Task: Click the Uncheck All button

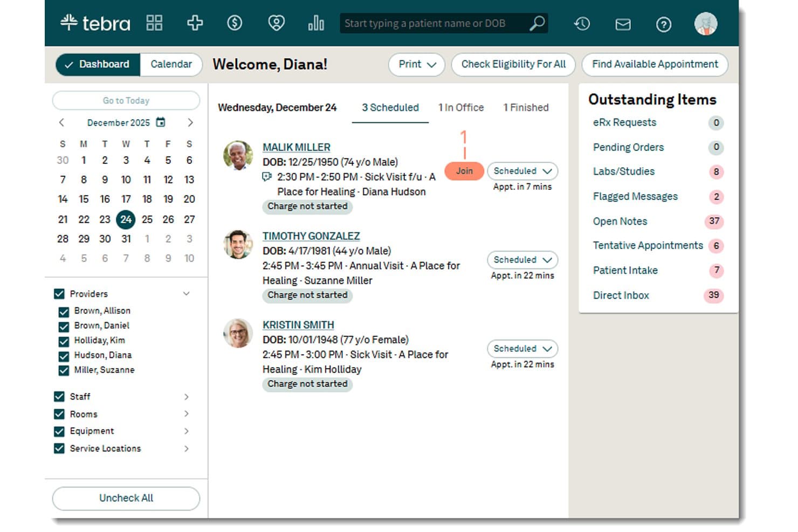Action: pyautogui.click(x=126, y=498)
